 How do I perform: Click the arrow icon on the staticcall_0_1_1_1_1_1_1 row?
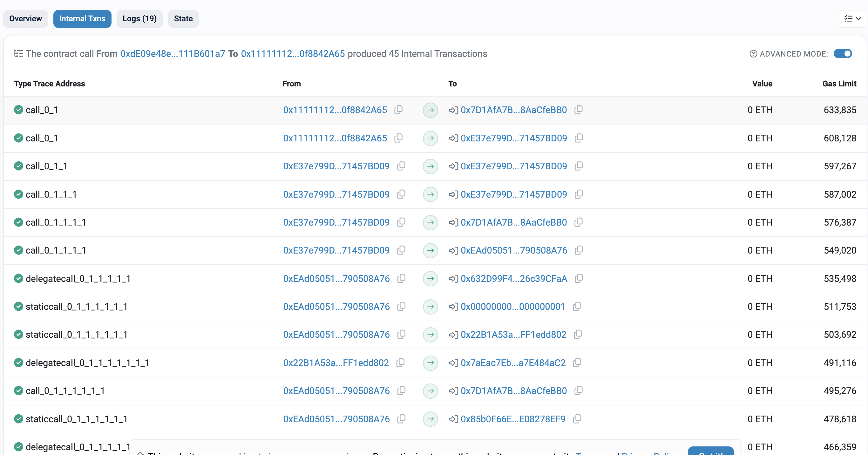(x=430, y=307)
